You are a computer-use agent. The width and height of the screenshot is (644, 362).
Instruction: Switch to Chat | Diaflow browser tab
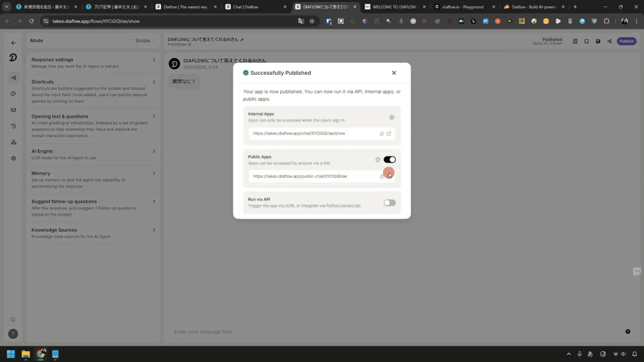click(x=256, y=7)
